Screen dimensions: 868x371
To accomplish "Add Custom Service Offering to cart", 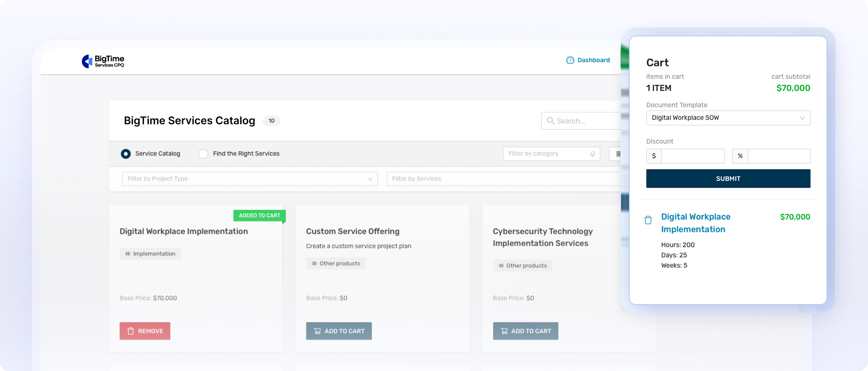I will point(339,331).
